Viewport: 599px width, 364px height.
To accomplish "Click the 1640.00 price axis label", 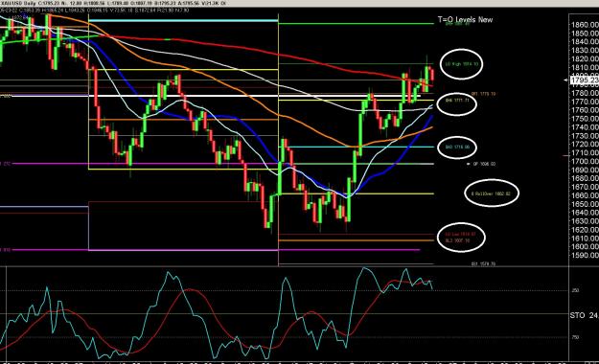I will click(x=585, y=213).
